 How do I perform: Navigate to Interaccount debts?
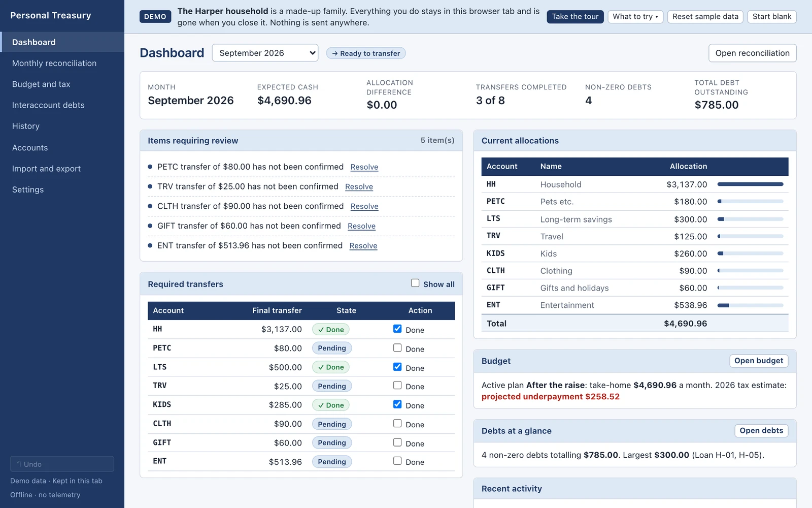[x=62, y=105]
